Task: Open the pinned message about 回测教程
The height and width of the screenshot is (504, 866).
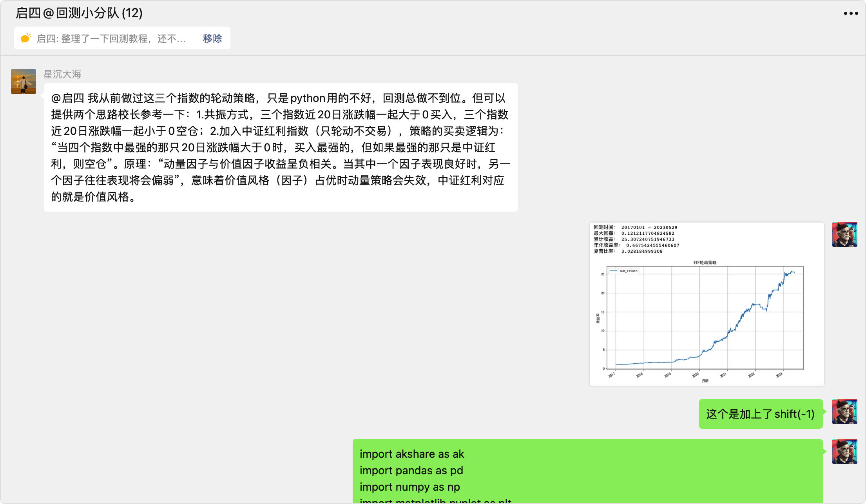Action: point(111,38)
